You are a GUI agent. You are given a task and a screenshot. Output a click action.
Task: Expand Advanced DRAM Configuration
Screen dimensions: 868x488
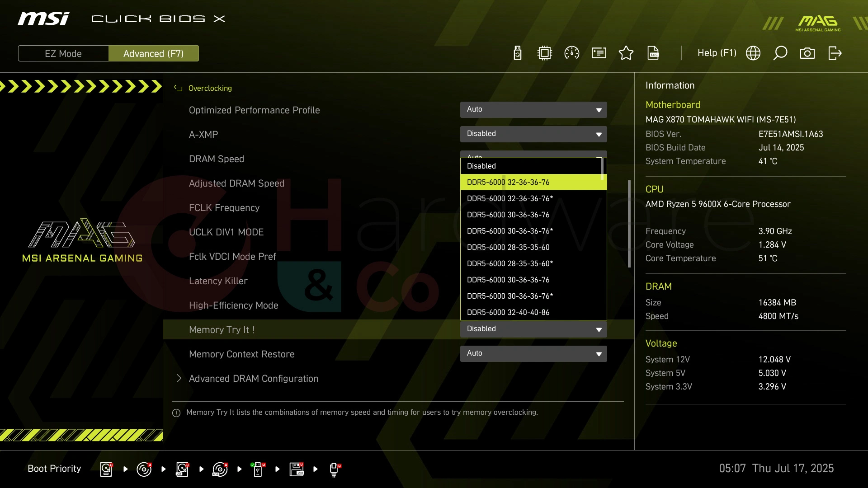253,379
